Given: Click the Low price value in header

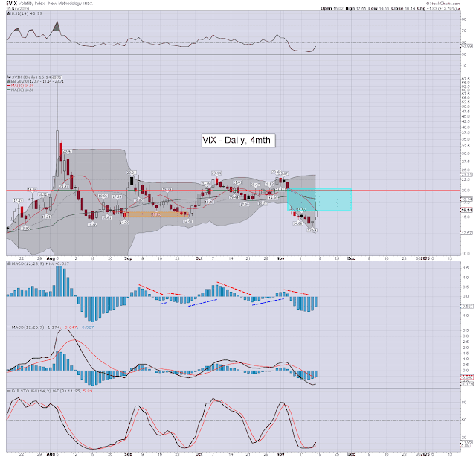Looking at the screenshot, I should pos(384,8).
